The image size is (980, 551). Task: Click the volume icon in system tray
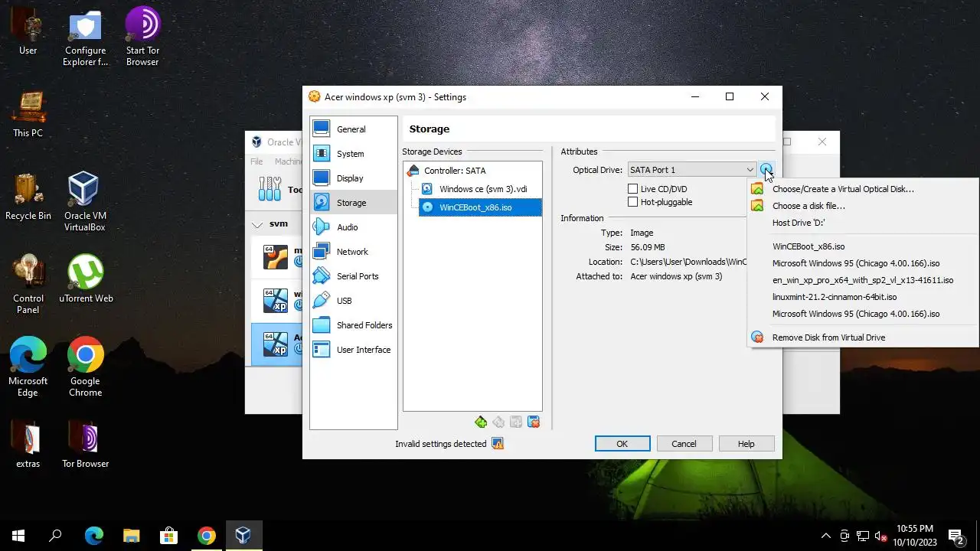click(x=880, y=536)
